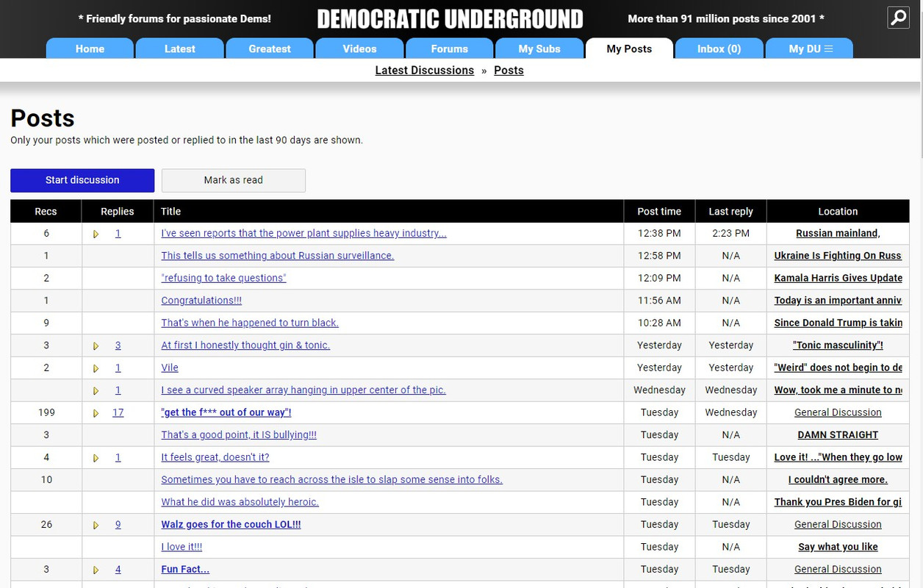Image resolution: width=923 pixels, height=588 pixels.
Task: Open "That's when he happened to turn black"
Action: tap(250, 323)
